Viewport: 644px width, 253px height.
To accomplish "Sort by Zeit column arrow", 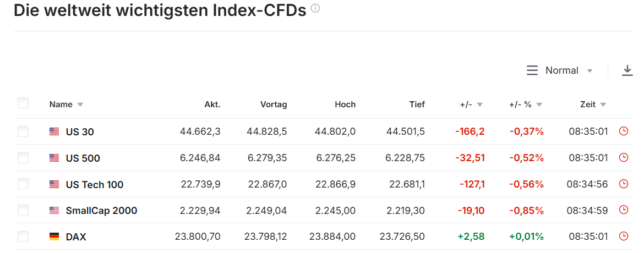I will [603, 105].
